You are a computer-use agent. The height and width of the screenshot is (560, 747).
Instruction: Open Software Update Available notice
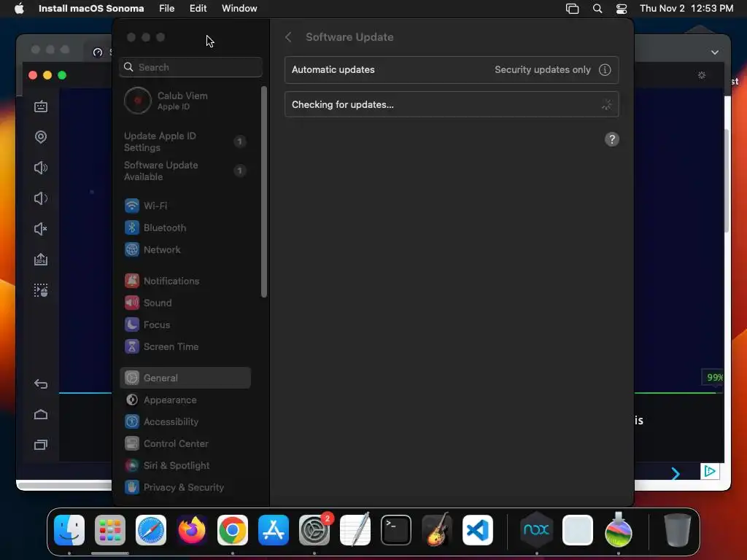click(185, 171)
